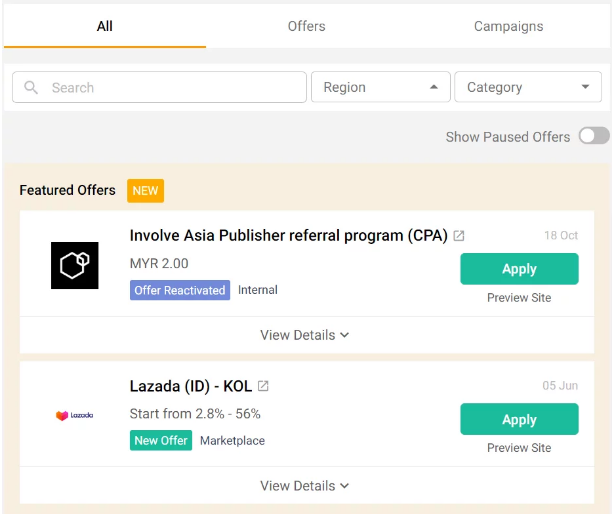
Task: Switch to the Campaigns tab
Action: [x=508, y=26]
